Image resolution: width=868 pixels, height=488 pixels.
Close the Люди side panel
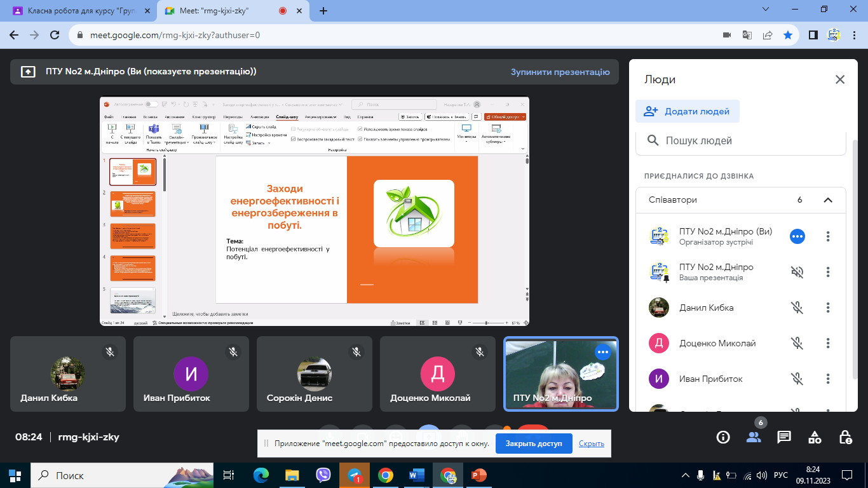(840, 79)
